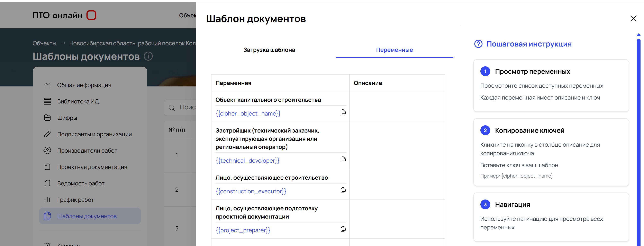Click the № п/п column header
Viewport: 644px width, 246px height.
(177, 129)
